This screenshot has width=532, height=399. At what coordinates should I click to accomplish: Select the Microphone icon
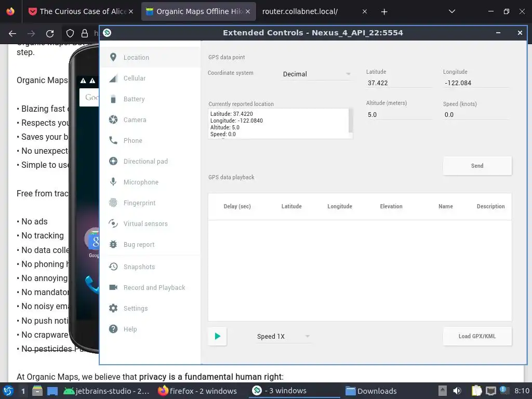pos(113,182)
